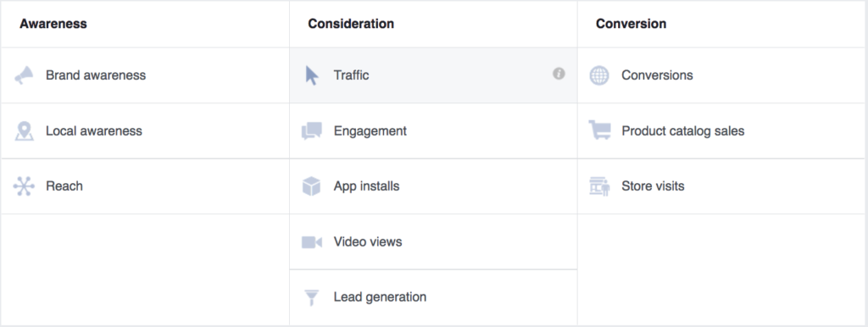
Task: Select the Brand awareness objective
Action: point(145,75)
